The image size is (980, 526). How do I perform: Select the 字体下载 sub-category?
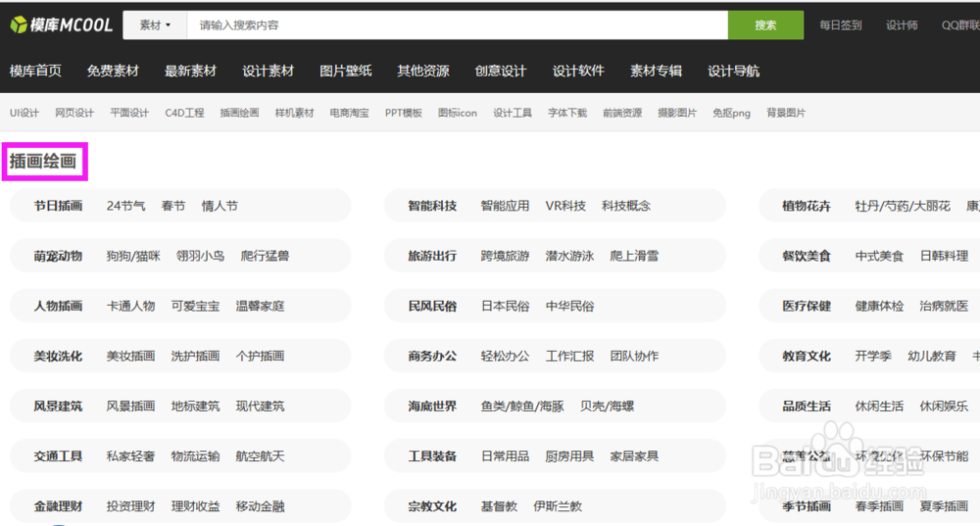coord(567,113)
